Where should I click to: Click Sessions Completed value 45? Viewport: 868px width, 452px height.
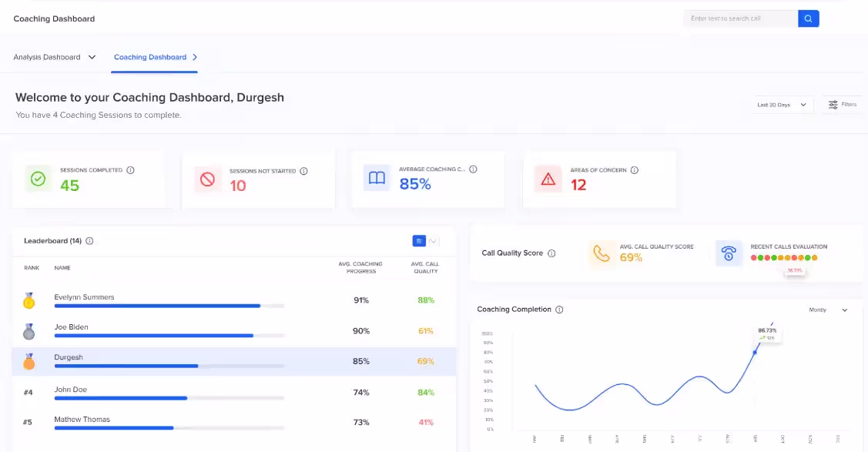click(x=70, y=186)
